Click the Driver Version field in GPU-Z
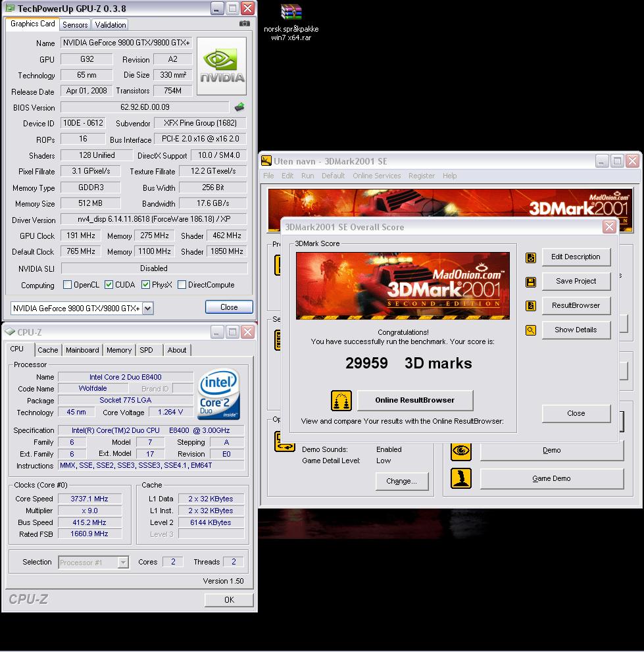 pyautogui.click(x=154, y=219)
